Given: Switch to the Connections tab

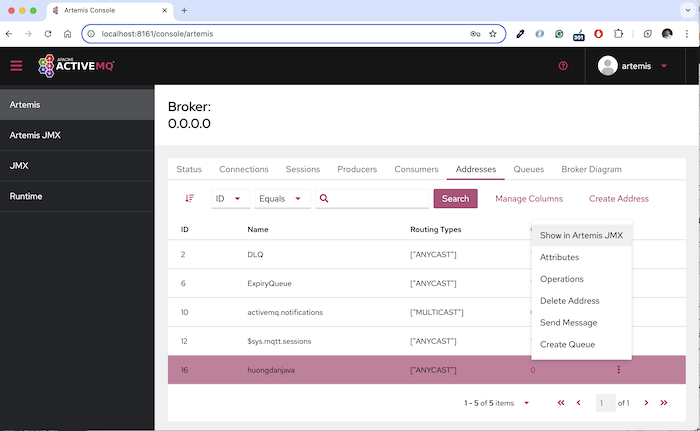Looking at the screenshot, I should [244, 169].
